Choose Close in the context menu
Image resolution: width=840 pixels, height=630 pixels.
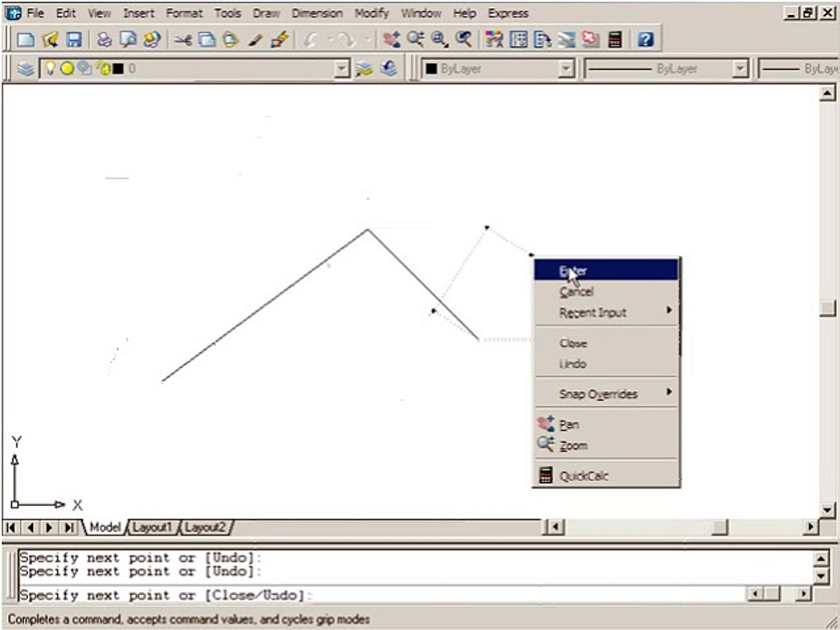click(606, 343)
